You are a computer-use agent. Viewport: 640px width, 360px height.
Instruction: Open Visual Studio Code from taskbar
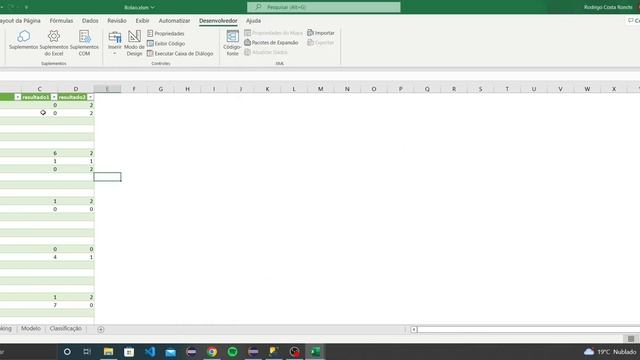point(150,351)
